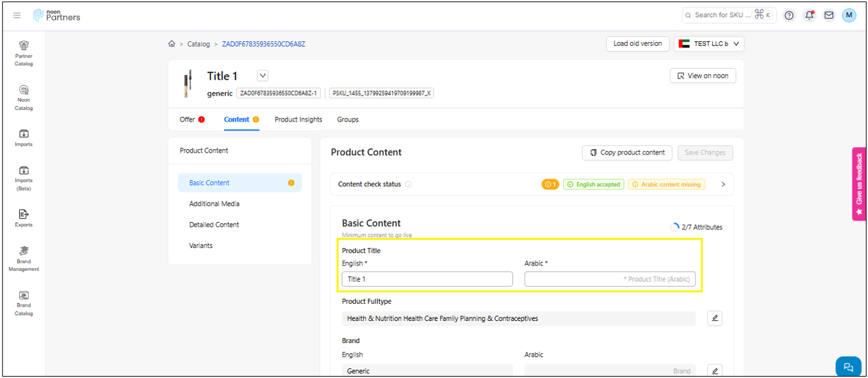Go to Imports (Beta) in sidebar
This screenshot has height=378, width=868.
[x=24, y=177]
